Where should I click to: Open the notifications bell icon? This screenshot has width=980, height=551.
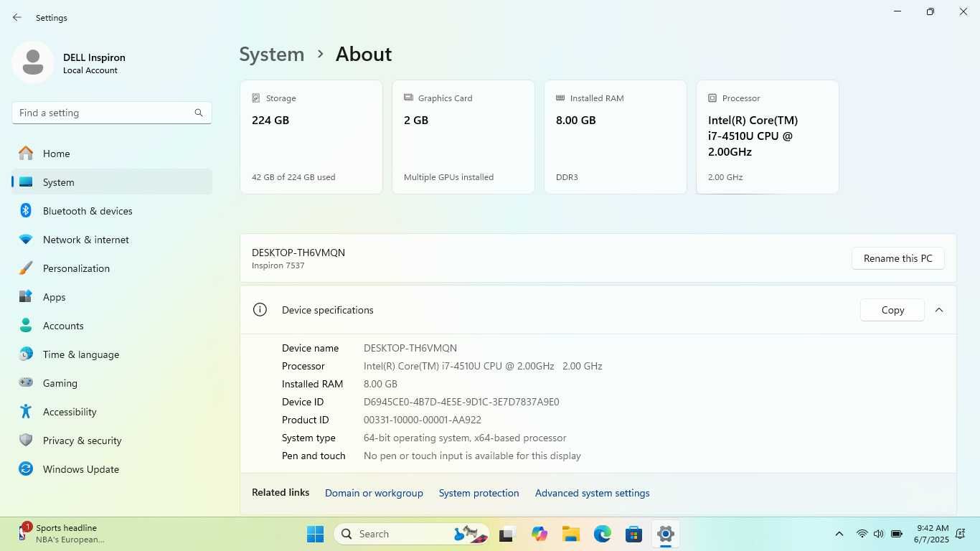tap(961, 534)
